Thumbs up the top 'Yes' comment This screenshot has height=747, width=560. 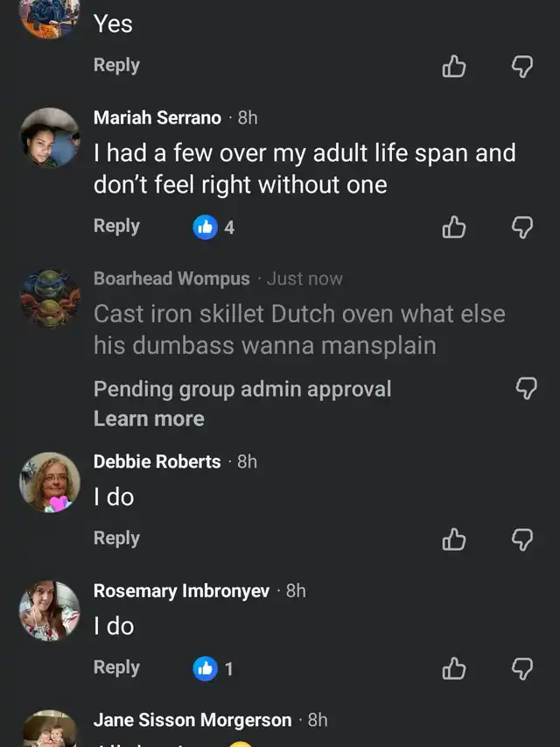[454, 67]
